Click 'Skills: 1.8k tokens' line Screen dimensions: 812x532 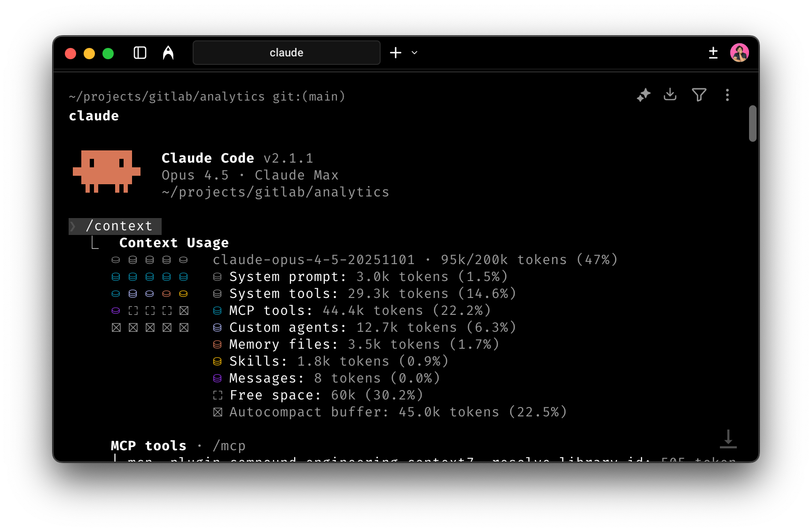coord(331,361)
